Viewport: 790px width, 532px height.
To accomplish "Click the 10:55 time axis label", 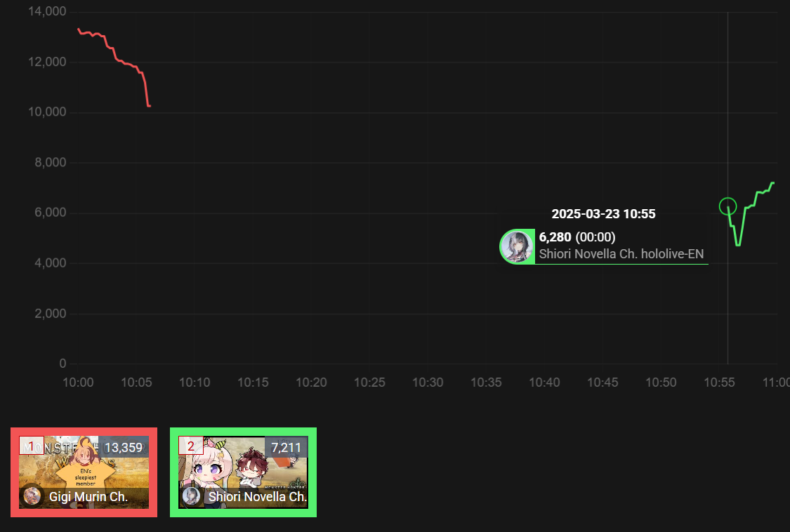I will pos(719,383).
